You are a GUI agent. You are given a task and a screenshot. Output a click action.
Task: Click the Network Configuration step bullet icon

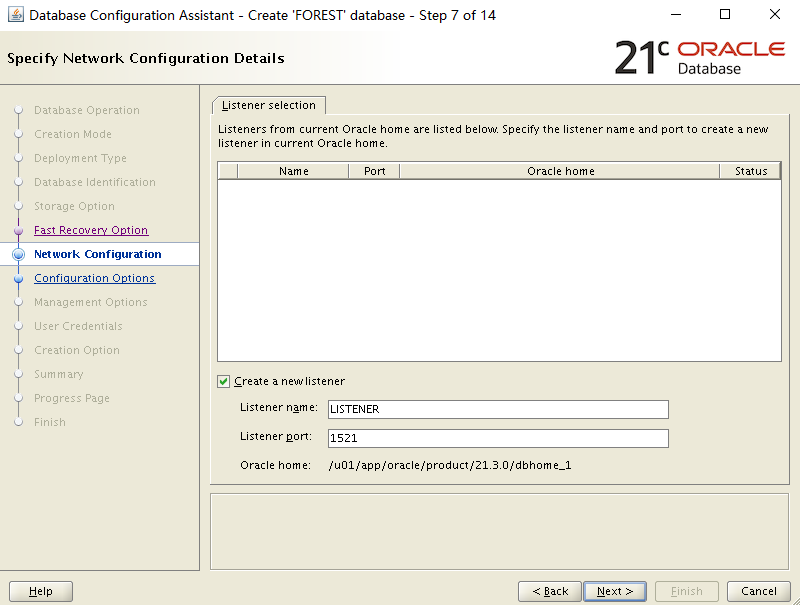point(19,254)
